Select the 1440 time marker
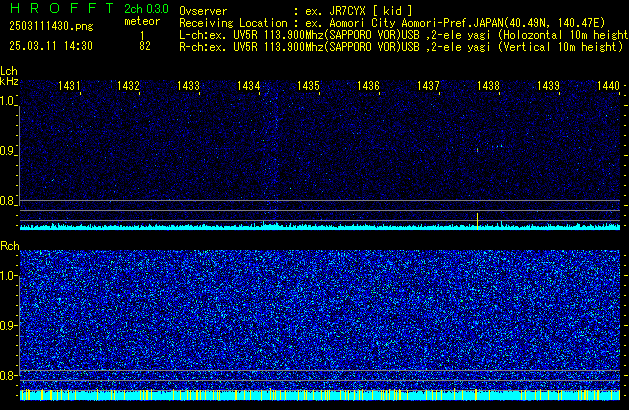Viewport: 629px width, 410px height. point(608,86)
